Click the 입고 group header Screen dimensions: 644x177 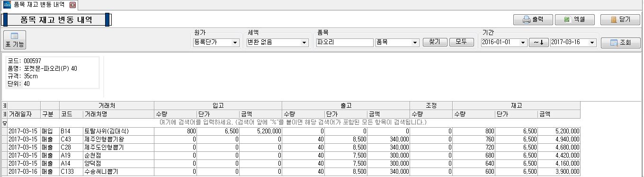click(218, 105)
